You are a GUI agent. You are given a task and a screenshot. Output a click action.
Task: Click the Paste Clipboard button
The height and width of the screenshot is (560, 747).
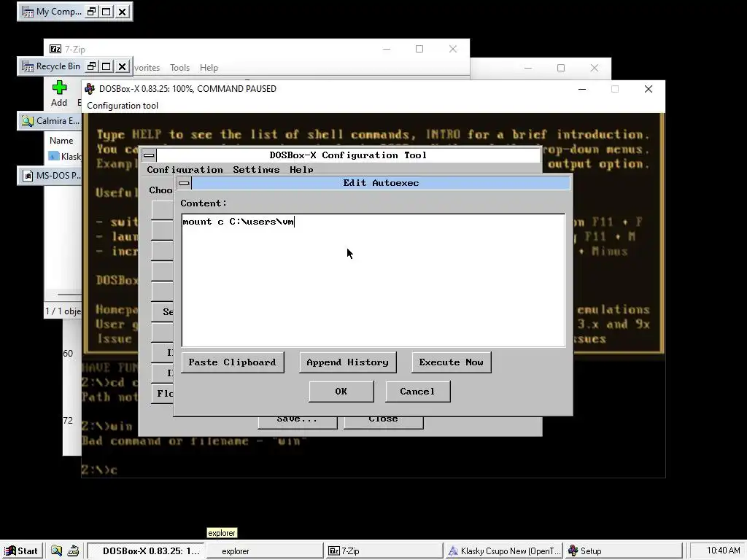pos(233,362)
